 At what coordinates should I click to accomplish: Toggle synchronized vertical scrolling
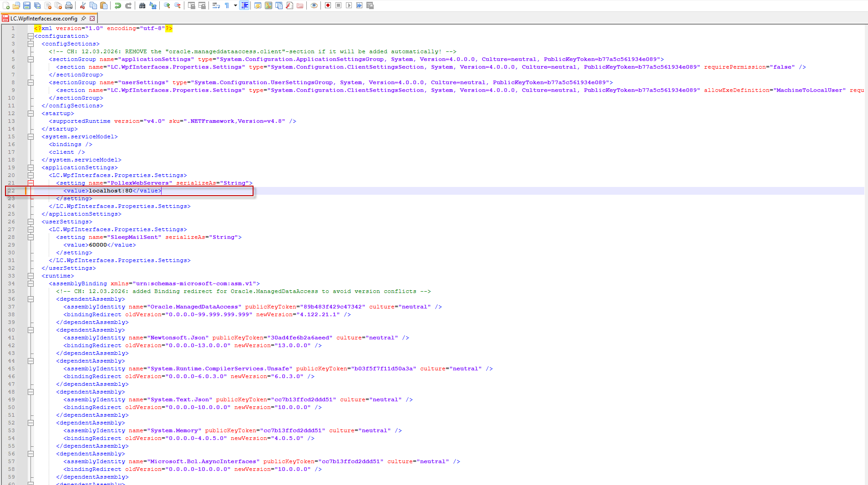click(192, 5)
